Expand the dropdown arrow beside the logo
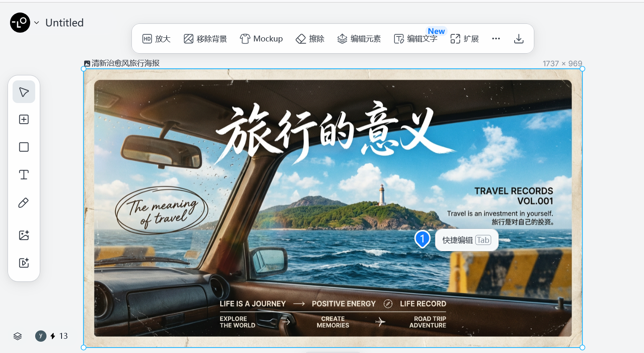The width and height of the screenshot is (644, 353). pyautogui.click(x=37, y=23)
